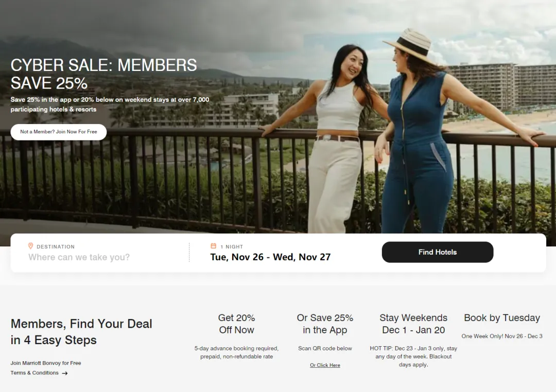The image size is (556, 392).
Task: Click the arrow icon after Terms & Conditions
Action: [64, 373]
